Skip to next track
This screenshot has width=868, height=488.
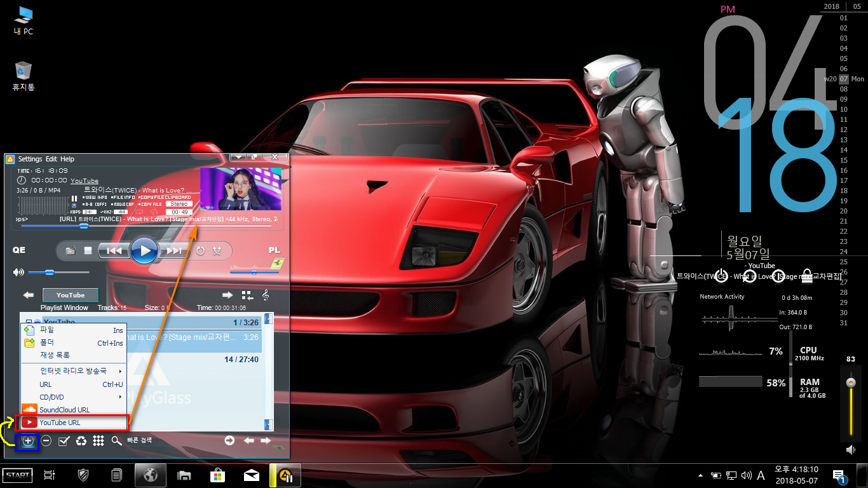(x=174, y=251)
